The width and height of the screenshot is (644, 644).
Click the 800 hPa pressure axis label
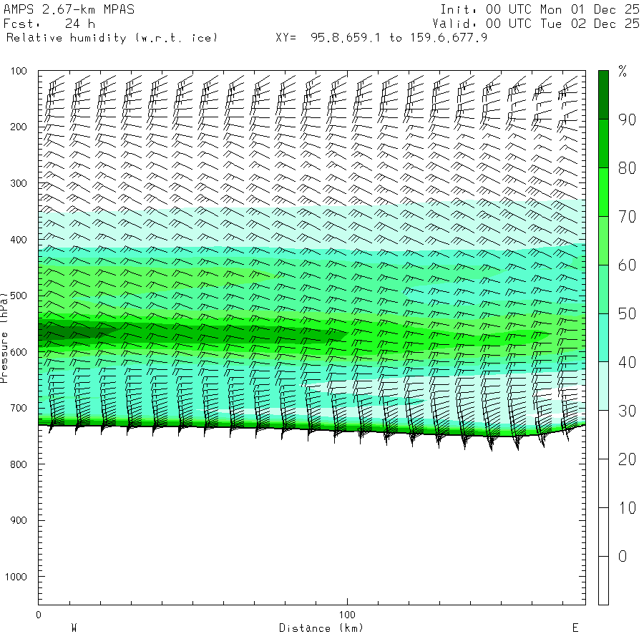(x=19, y=464)
